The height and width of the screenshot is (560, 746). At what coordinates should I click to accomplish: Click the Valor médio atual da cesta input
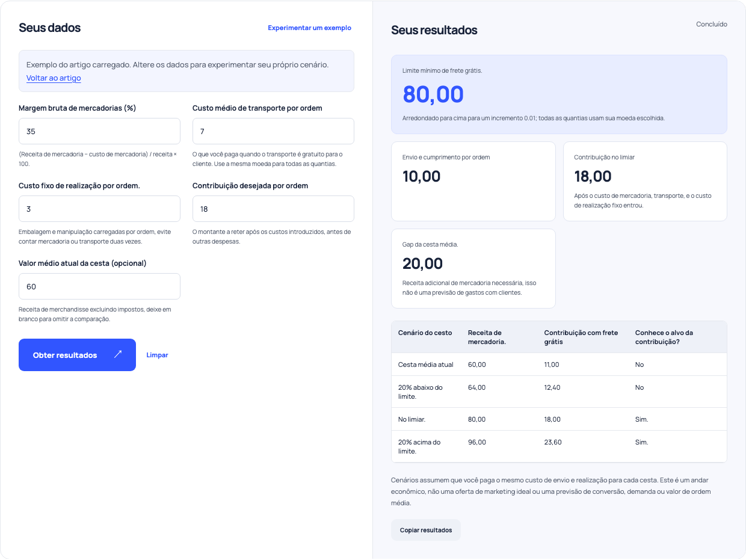tap(99, 286)
